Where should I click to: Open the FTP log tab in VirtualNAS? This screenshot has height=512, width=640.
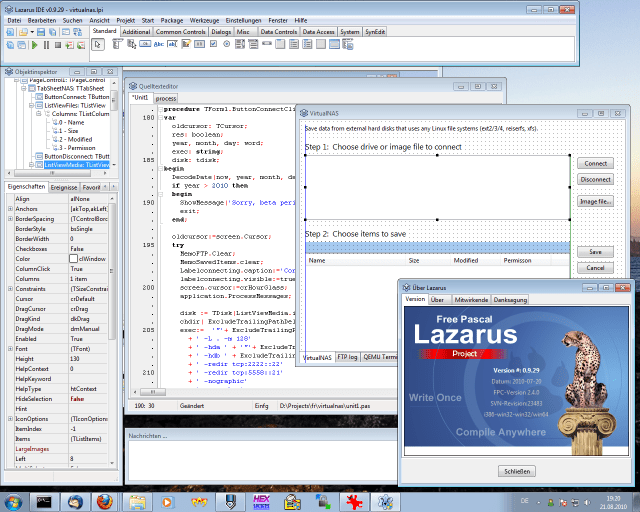[x=347, y=357]
